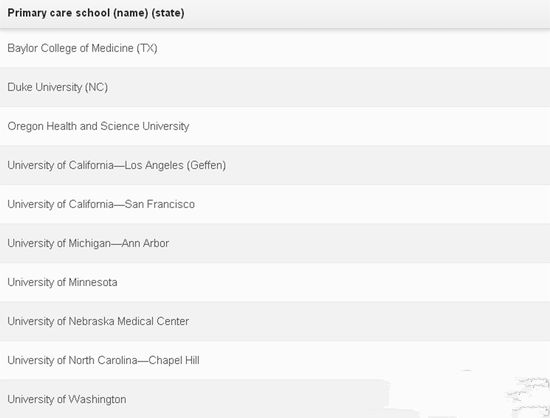This screenshot has height=418, width=550.
Task: Select University of Nebraska Medical Center
Action: (275, 321)
